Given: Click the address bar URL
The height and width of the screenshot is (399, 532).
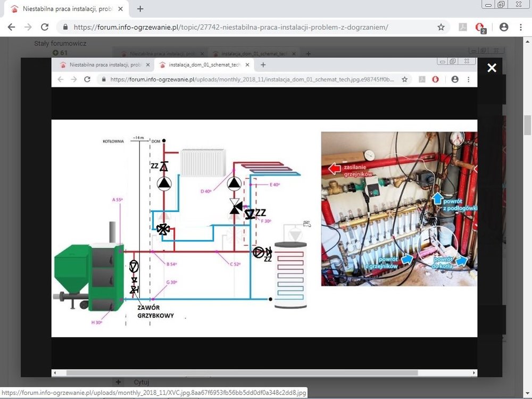Looking at the screenshot, I should point(239,27).
